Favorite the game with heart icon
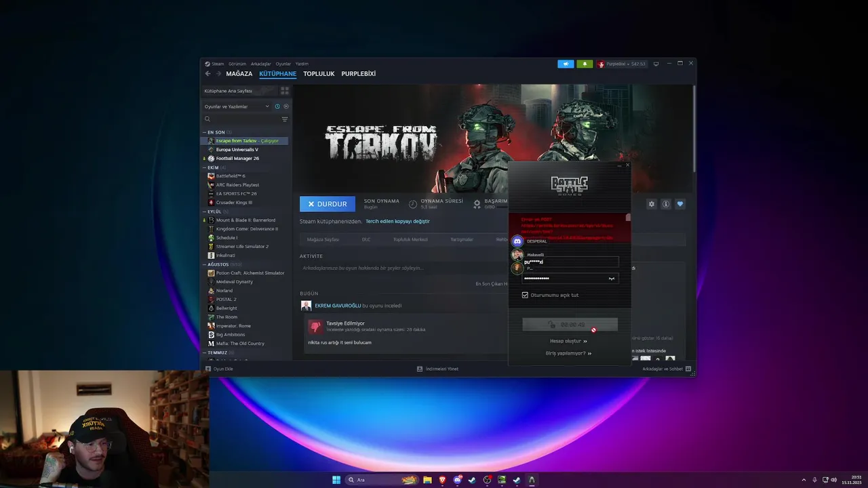The image size is (868, 488). (680, 204)
